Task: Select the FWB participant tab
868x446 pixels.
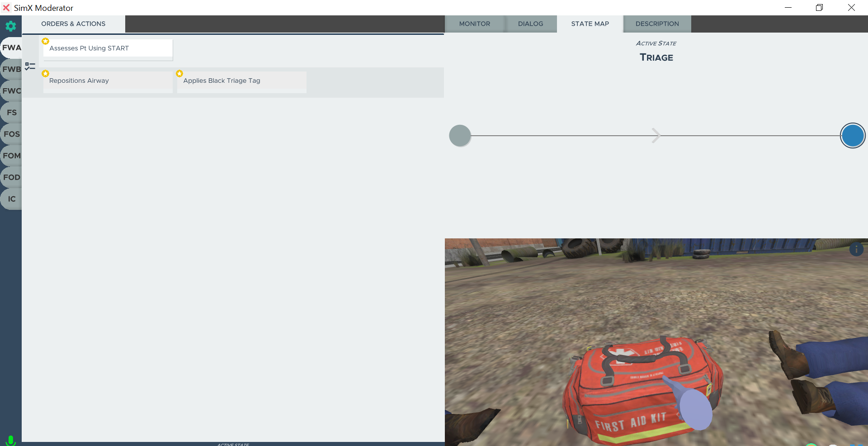Action: click(12, 69)
